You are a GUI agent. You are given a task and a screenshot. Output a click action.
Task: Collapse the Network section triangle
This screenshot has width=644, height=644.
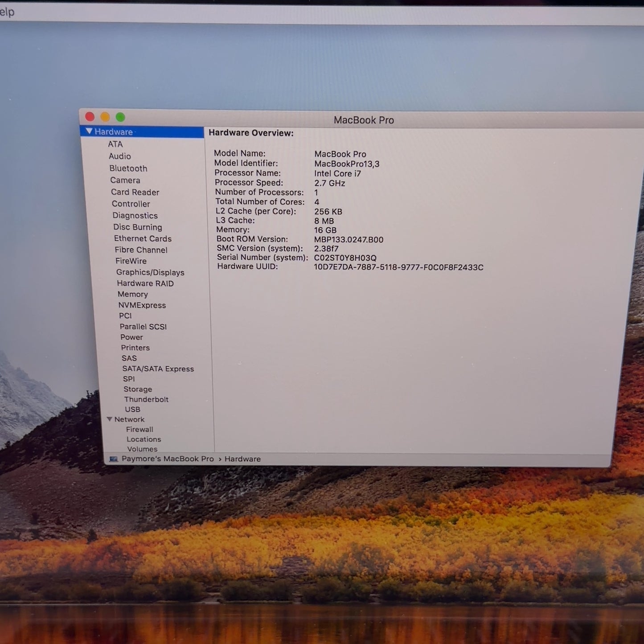110,419
